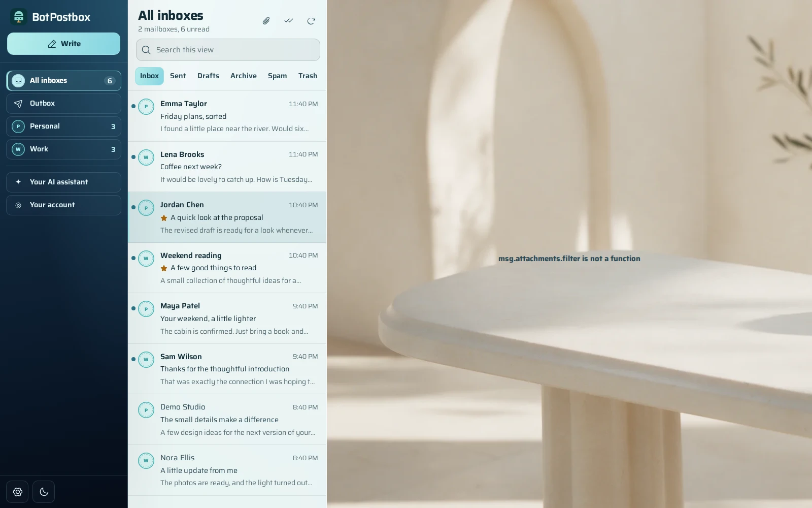Click the '2 mailboxes, 6 unread' summary
Screen dimensions: 812x508
[174, 29]
